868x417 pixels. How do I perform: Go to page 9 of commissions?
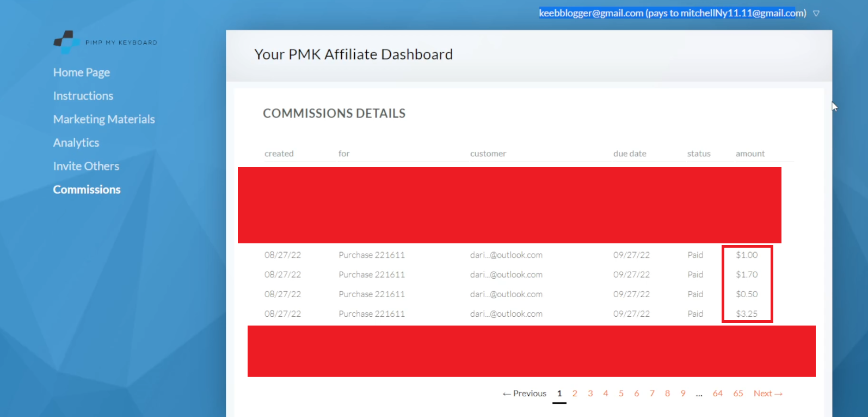click(x=683, y=394)
